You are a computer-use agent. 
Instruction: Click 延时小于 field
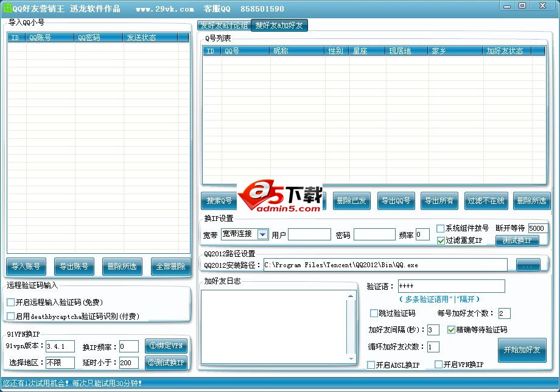(129, 363)
